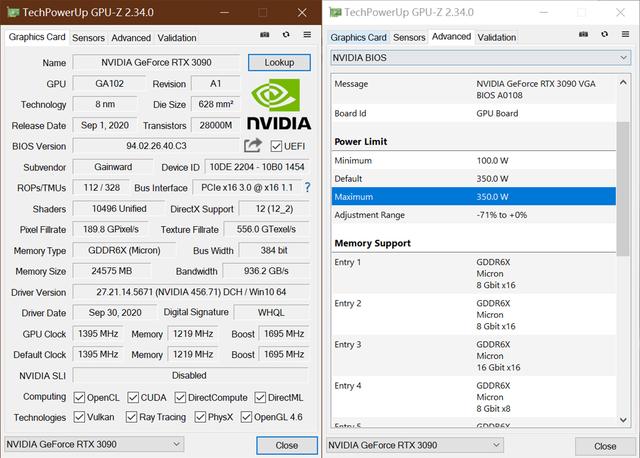Click the NVIDIA logo image

click(279, 104)
